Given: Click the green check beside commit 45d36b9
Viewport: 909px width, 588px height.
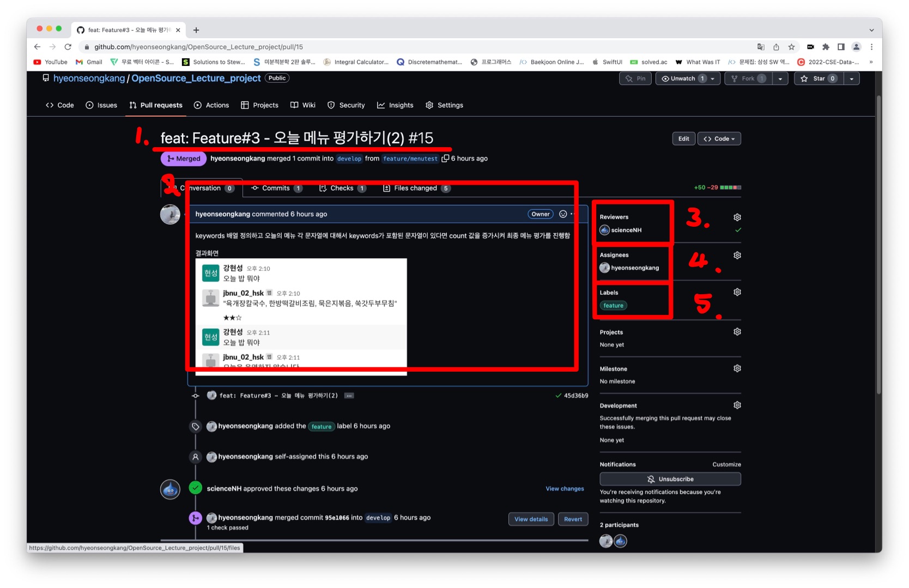Looking at the screenshot, I should click(559, 395).
